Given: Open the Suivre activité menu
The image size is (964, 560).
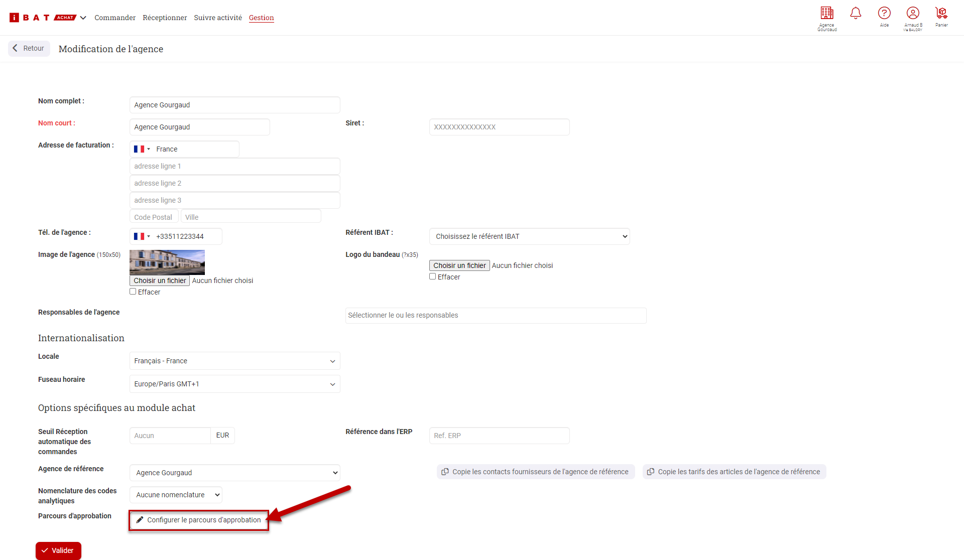Looking at the screenshot, I should pos(218,18).
